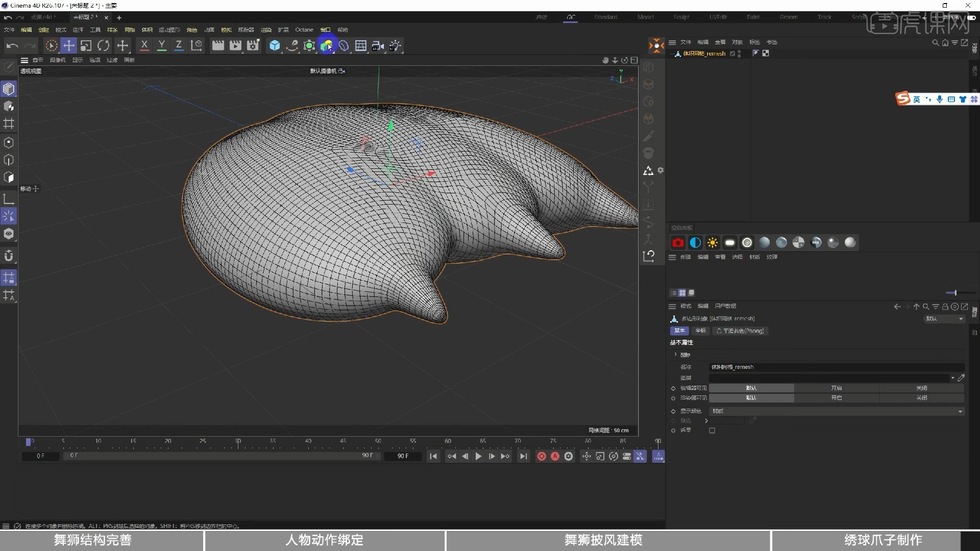Toggle X axis lock
This screenshot has height=551, width=980.
[144, 45]
